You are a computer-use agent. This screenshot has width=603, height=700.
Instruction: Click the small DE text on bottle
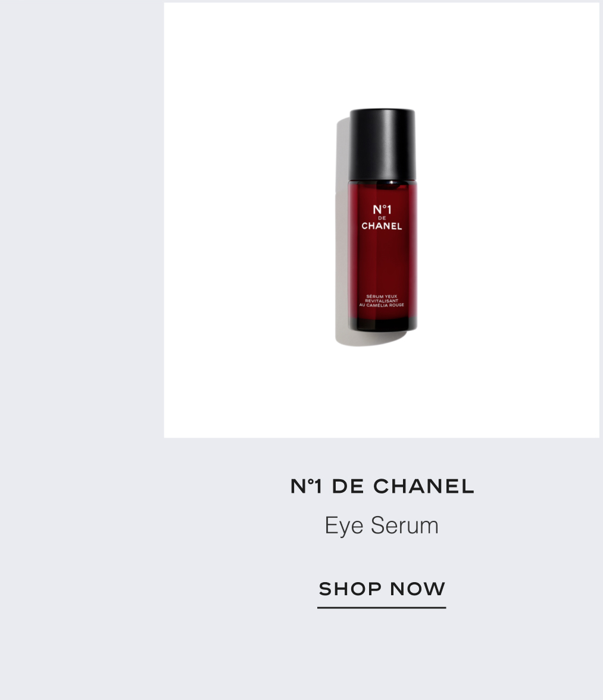(x=382, y=218)
